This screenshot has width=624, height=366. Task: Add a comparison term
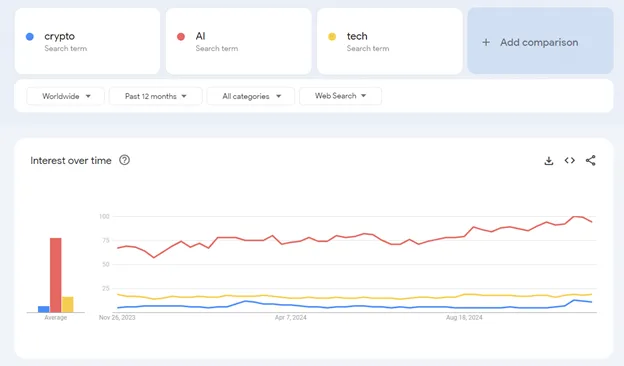click(540, 41)
